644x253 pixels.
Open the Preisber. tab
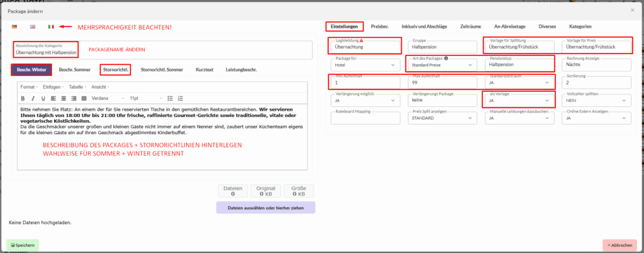tap(379, 26)
